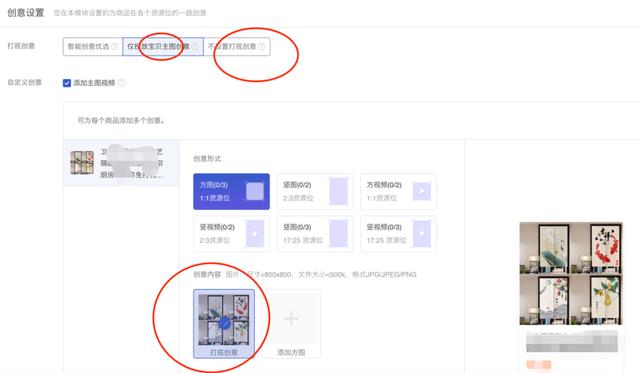Click the 打底创意 row label
640x373 pixels.
[21, 46]
